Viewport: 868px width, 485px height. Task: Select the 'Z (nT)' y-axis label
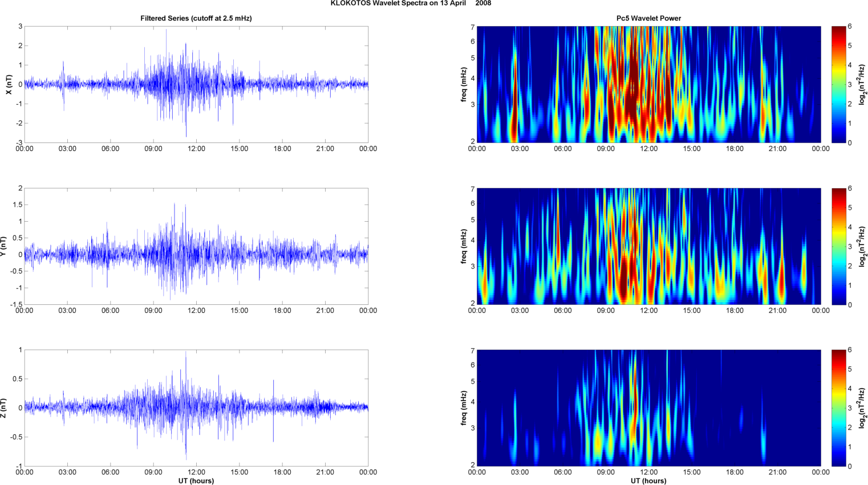point(4,408)
